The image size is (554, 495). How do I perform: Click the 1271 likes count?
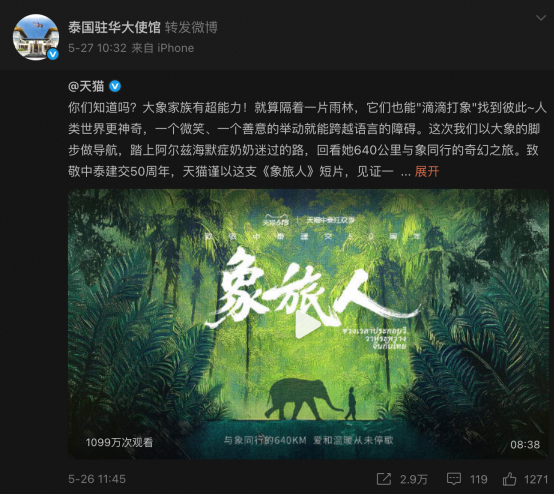pos(536,479)
